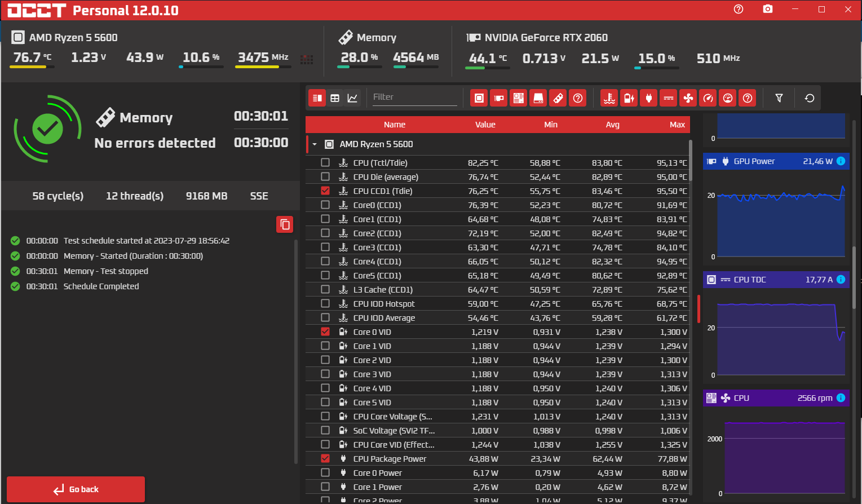Click the Core5 (CCD1) row name
This screenshot has height=504, width=862.
(x=377, y=276)
